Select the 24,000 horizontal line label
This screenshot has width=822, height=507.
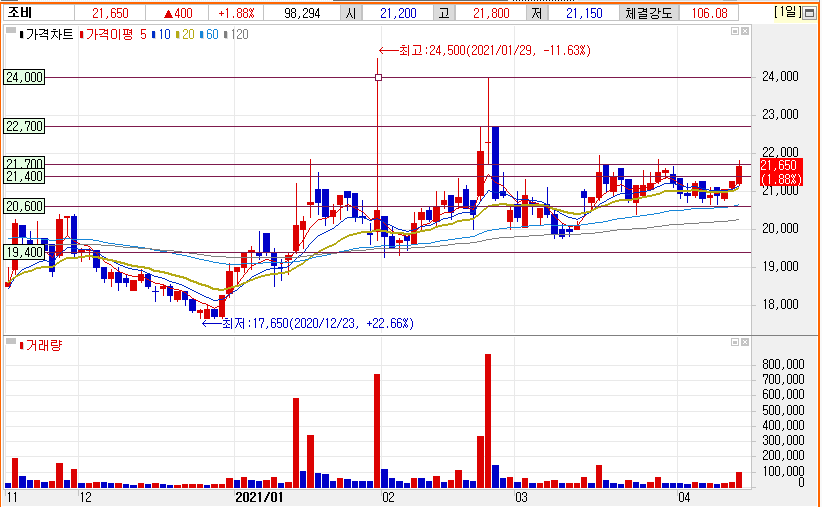click(24, 78)
